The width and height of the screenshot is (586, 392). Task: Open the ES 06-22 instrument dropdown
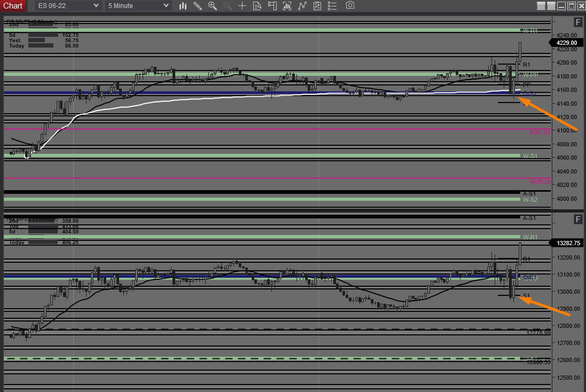(x=68, y=5)
